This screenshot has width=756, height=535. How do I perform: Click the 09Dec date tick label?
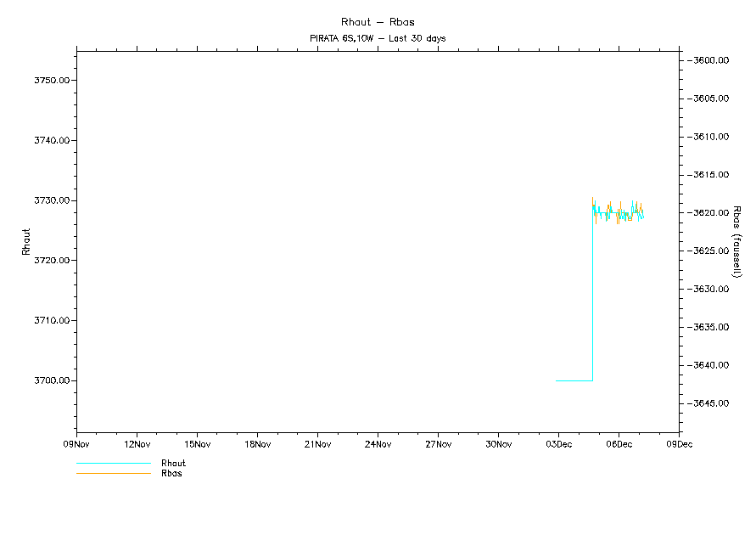pos(679,444)
